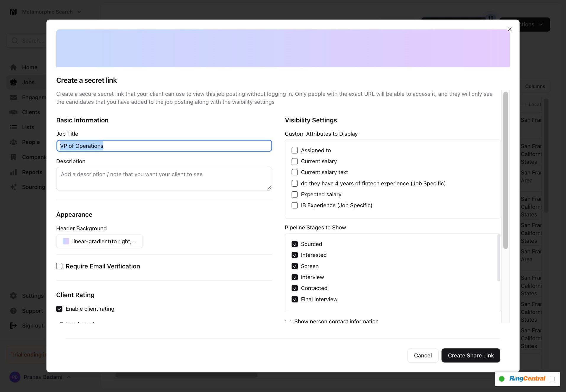Uncheck Enable client rating
The height and width of the screenshot is (392, 566).
point(59,309)
